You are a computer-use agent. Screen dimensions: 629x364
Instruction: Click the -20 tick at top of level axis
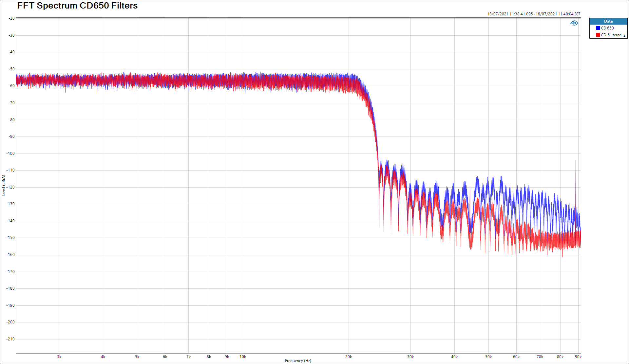point(12,18)
